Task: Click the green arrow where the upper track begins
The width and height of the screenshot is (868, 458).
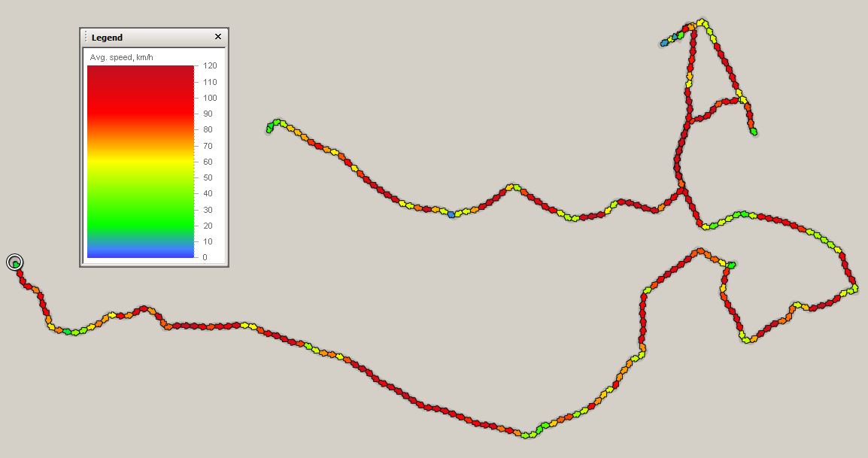Action: (269, 129)
